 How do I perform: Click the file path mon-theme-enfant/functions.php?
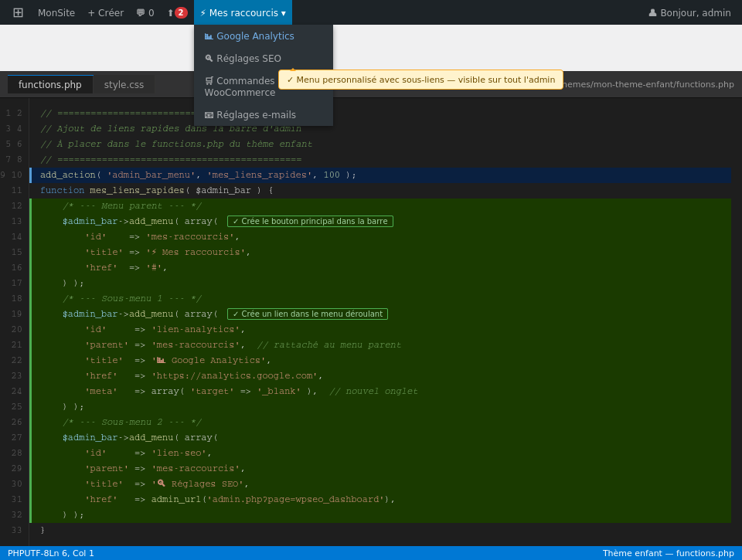[x=648, y=84]
